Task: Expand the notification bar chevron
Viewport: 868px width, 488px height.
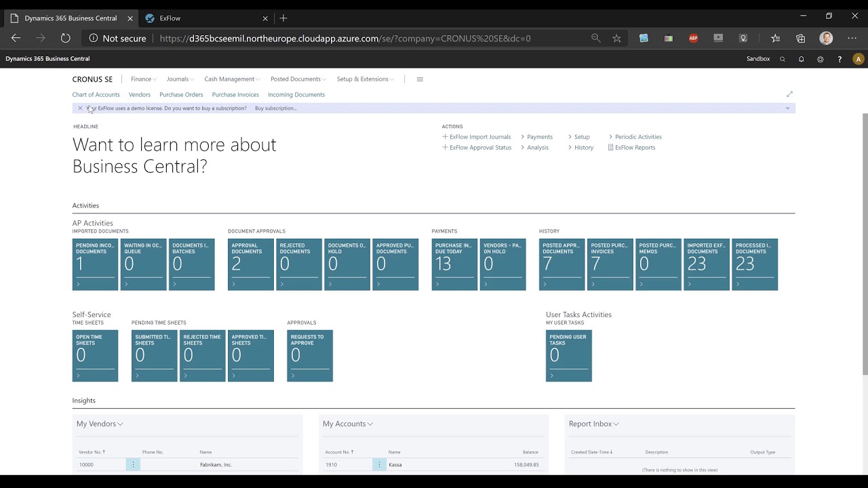Action: pyautogui.click(x=787, y=108)
